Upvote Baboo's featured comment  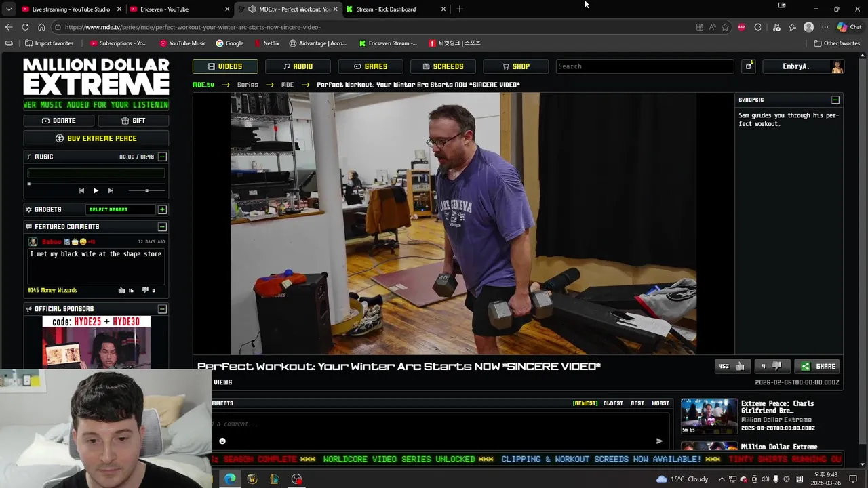click(x=121, y=291)
